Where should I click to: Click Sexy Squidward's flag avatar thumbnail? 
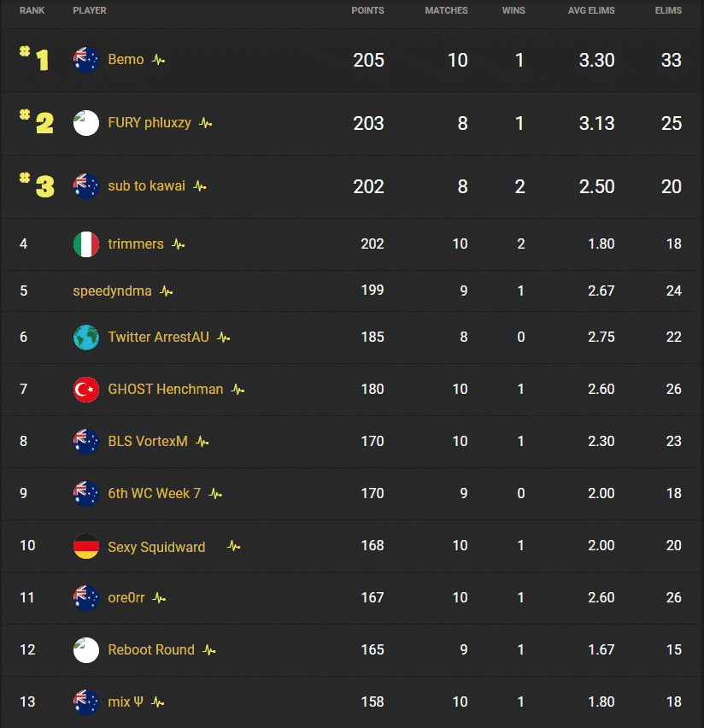tap(85, 545)
